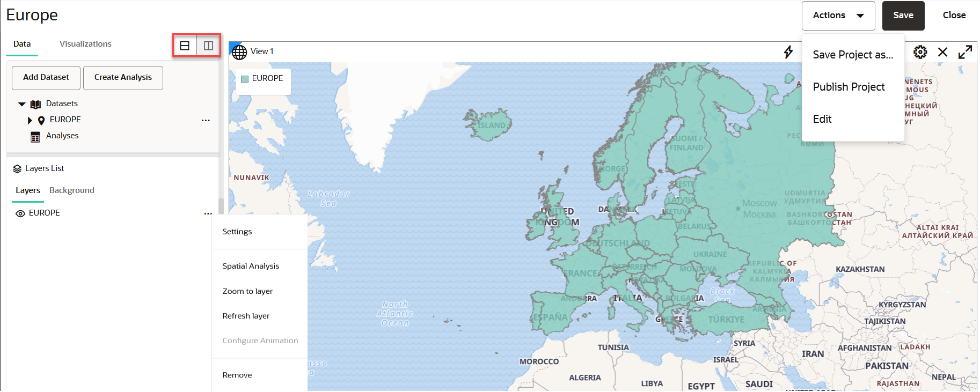Expand map to full screen
This screenshot has height=392, width=980.
click(965, 52)
